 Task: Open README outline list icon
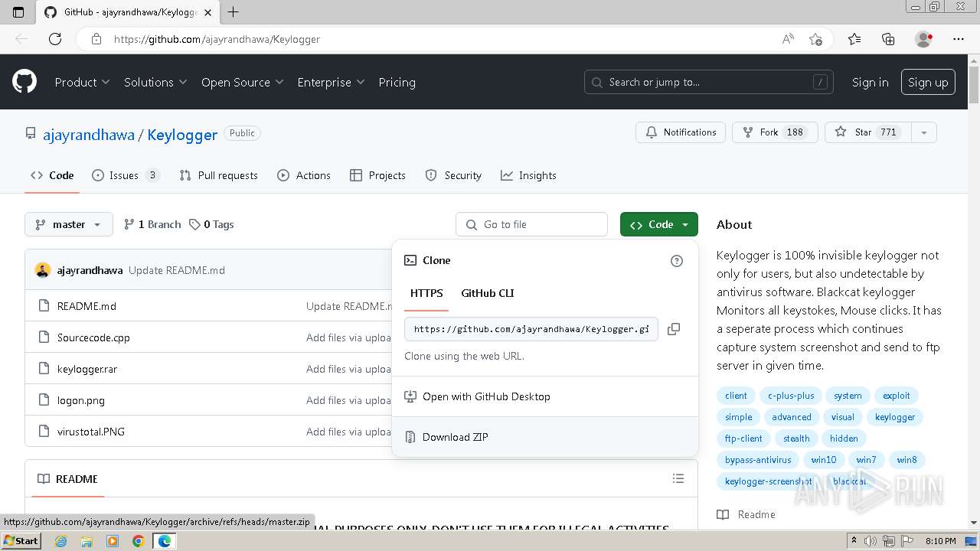[678, 478]
